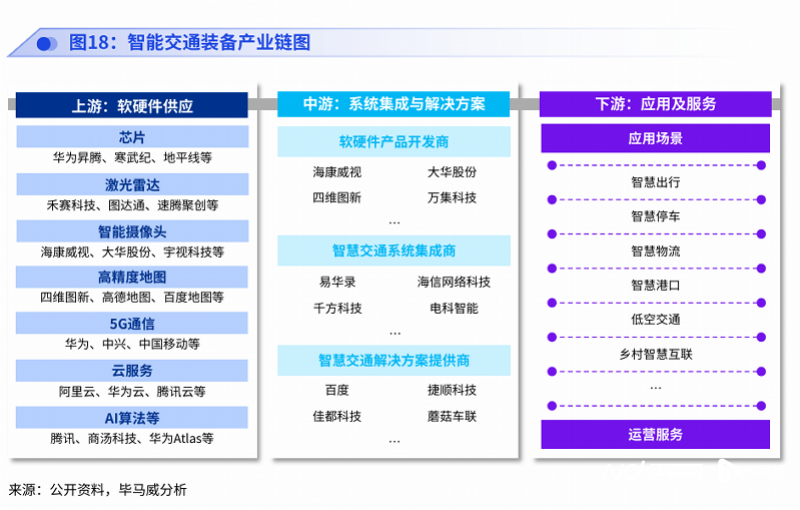Click 百度 under solution providers
Viewport: 800px width, 510px height.
click(x=337, y=391)
